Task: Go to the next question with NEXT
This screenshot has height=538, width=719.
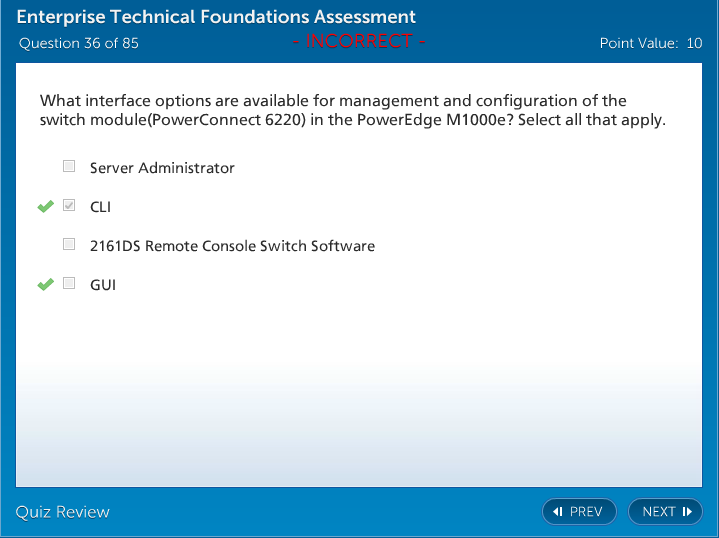Action: [665, 512]
